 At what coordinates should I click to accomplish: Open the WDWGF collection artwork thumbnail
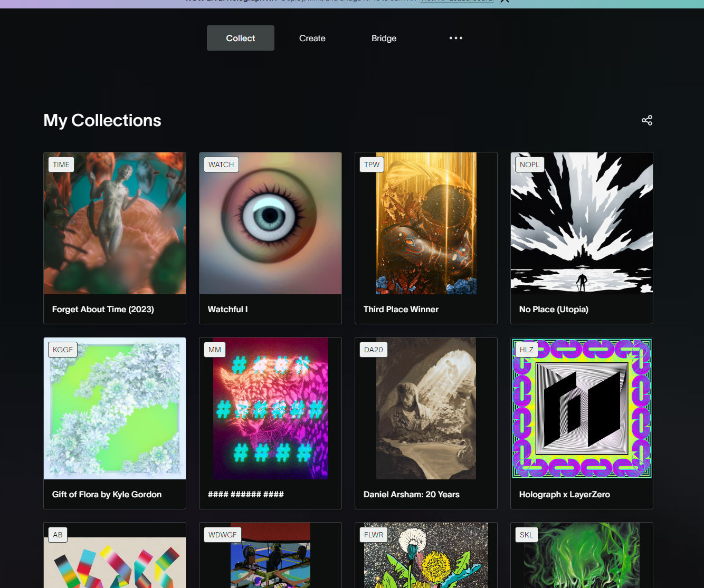270,555
